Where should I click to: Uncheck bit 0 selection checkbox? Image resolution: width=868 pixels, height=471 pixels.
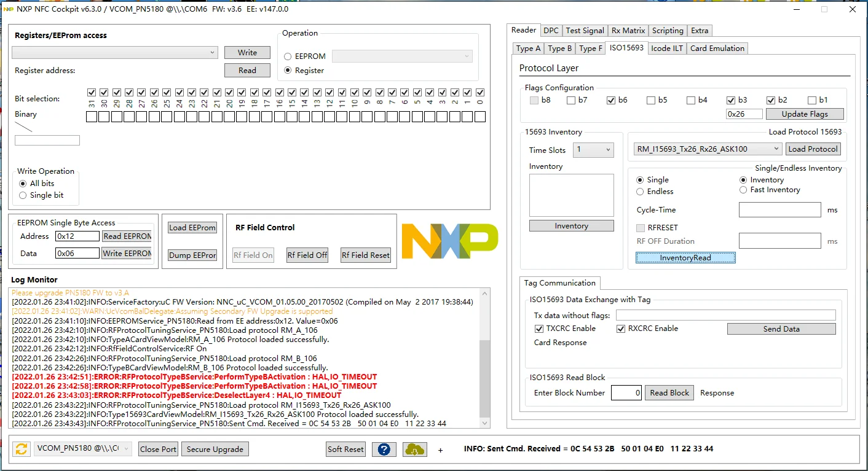pos(479,92)
